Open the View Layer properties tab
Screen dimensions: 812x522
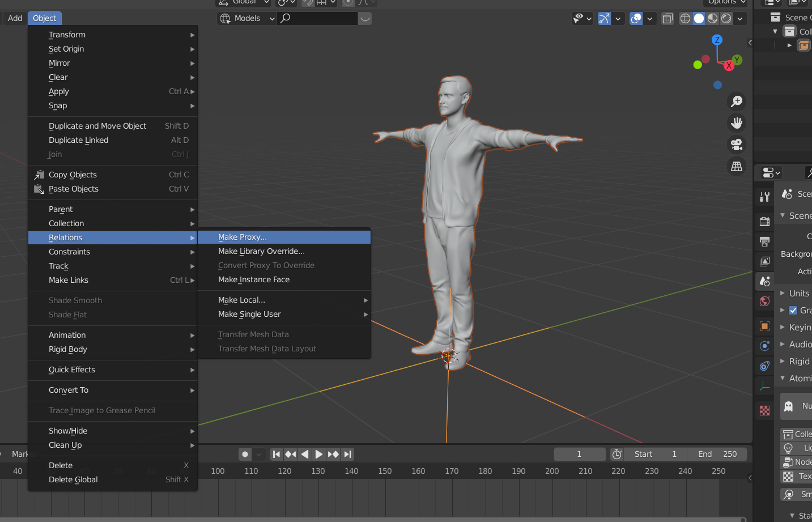click(x=764, y=261)
